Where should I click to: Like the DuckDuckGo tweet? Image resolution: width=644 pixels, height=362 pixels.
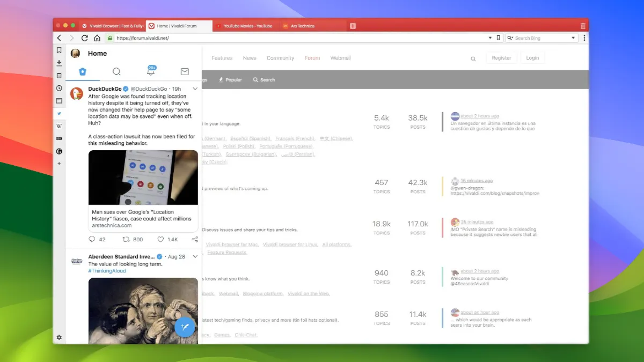pyautogui.click(x=160, y=240)
